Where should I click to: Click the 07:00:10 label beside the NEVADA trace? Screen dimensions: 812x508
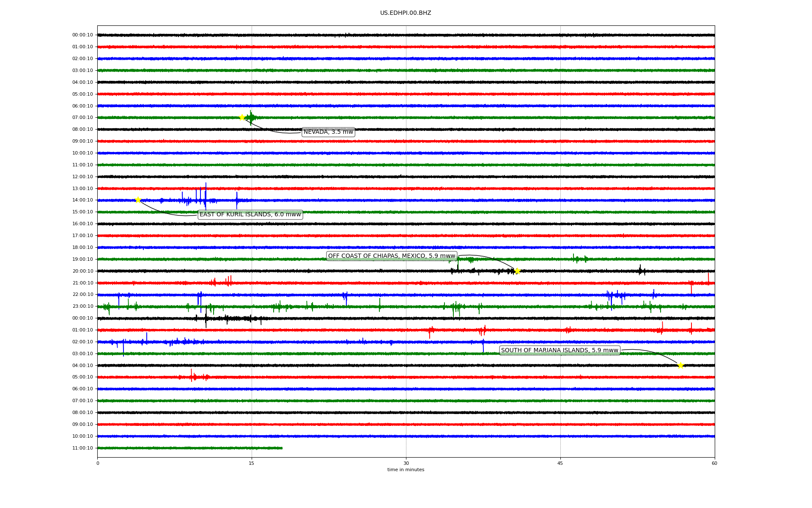[82, 118]
